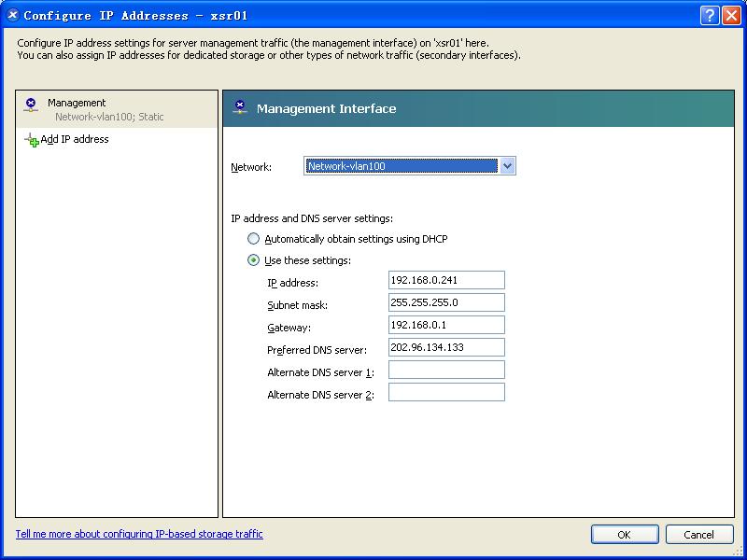Click the 'IP address:' label
Image resolution: width=747 pixels, height=560 pixels.
pyautogui.click(x=292, y=283)
